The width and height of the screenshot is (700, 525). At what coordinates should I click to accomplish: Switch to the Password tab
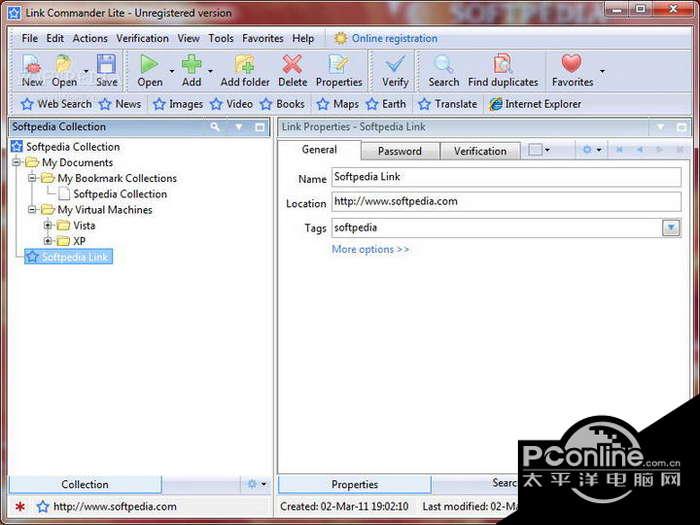[x=400, y=151]
